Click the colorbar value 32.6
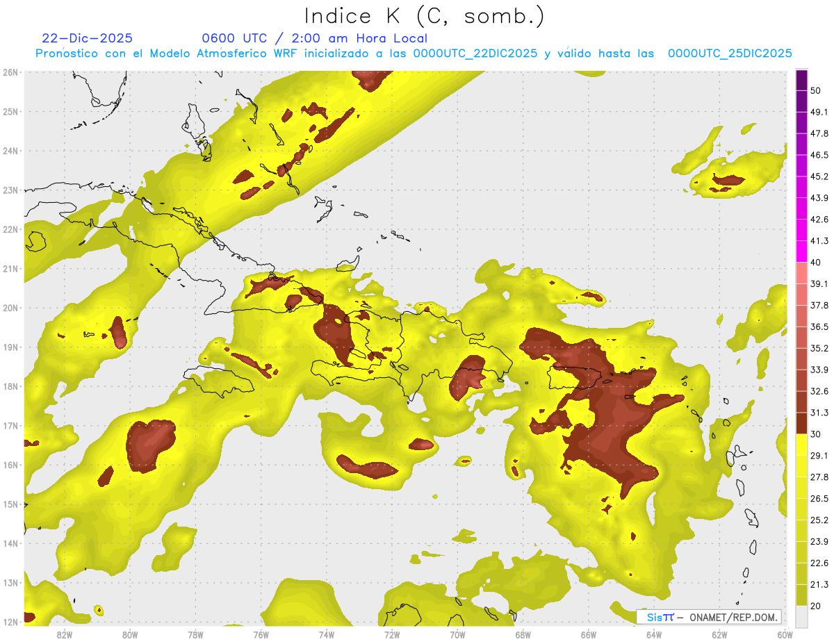 pos(819,391)
